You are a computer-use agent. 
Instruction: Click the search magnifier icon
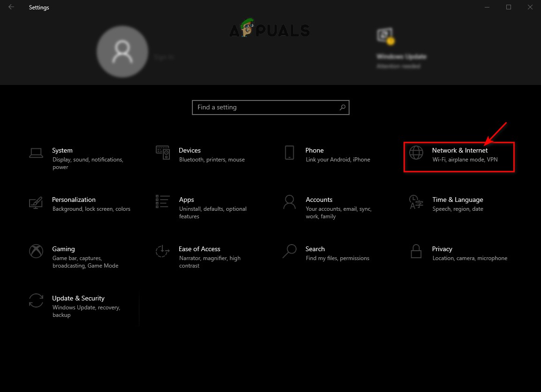(342, 108)
